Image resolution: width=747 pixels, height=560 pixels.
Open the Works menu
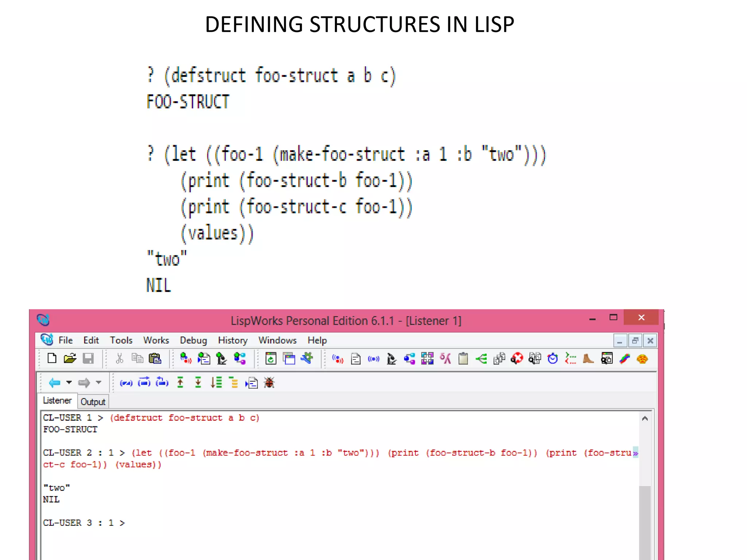(x=156, y=340)
